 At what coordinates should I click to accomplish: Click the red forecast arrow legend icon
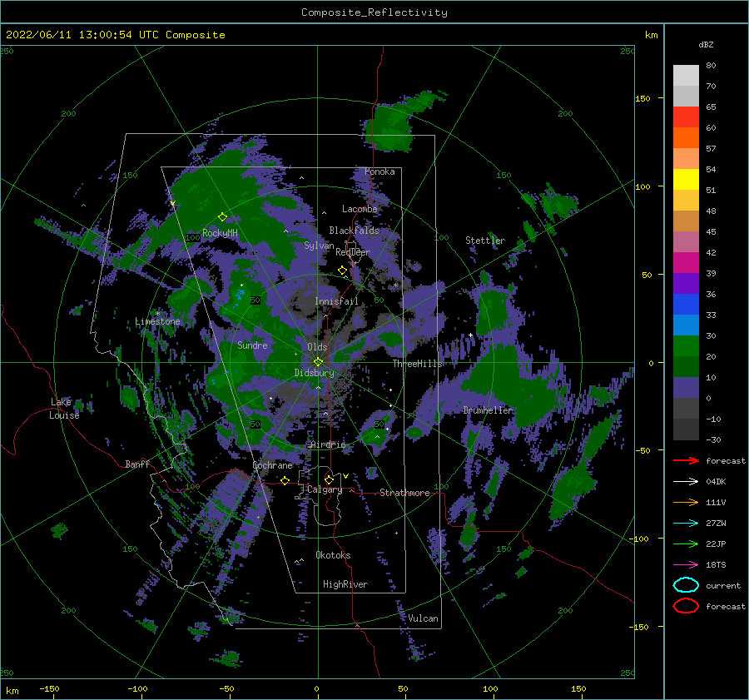686,460
